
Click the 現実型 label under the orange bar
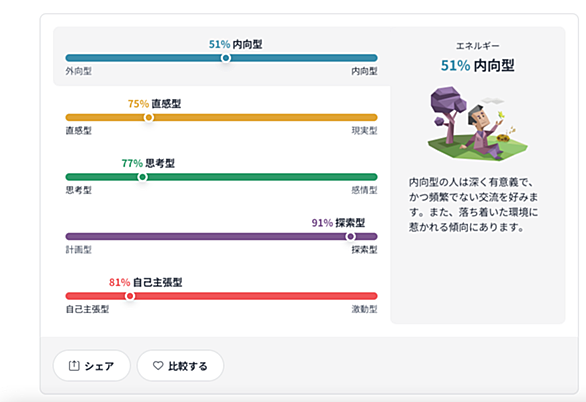[364, 130]
